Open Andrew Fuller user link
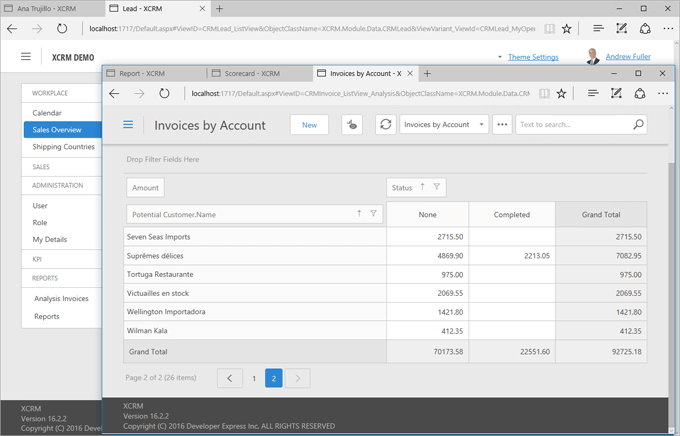 [627, 57]
